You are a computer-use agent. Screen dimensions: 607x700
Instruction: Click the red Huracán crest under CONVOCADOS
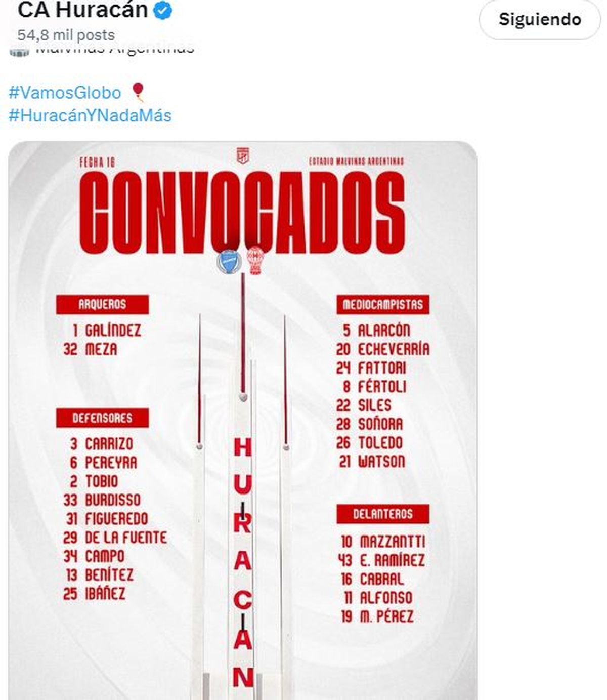pyautogui.click(x=255, y=261)
